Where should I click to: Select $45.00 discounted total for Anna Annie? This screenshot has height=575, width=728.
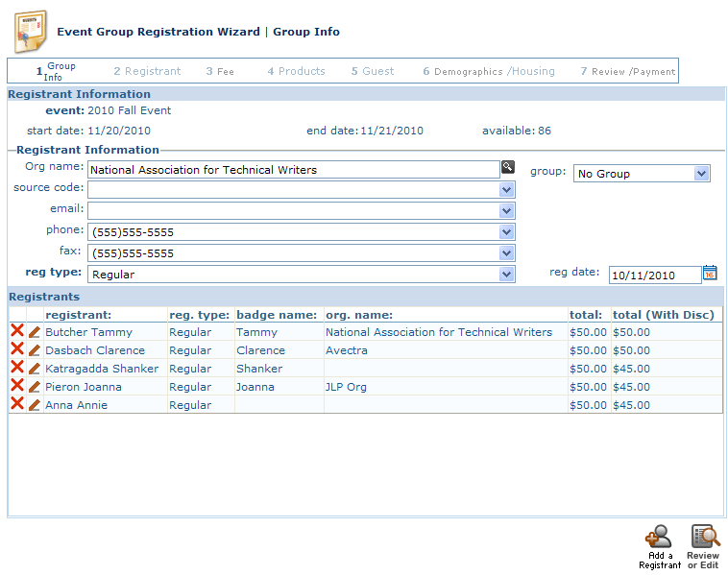(x=631, y=405)
